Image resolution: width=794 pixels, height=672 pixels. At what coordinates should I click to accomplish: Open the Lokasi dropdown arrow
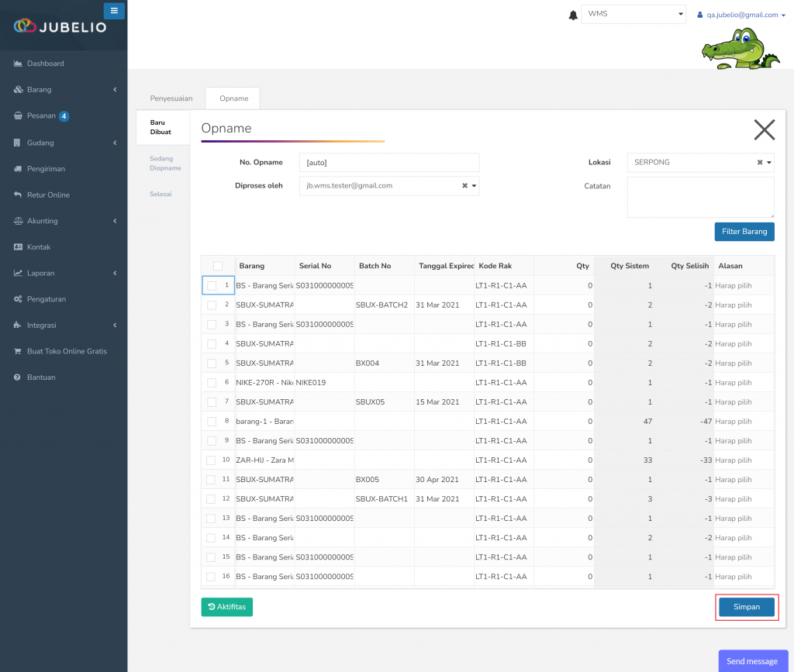[768, 163]
